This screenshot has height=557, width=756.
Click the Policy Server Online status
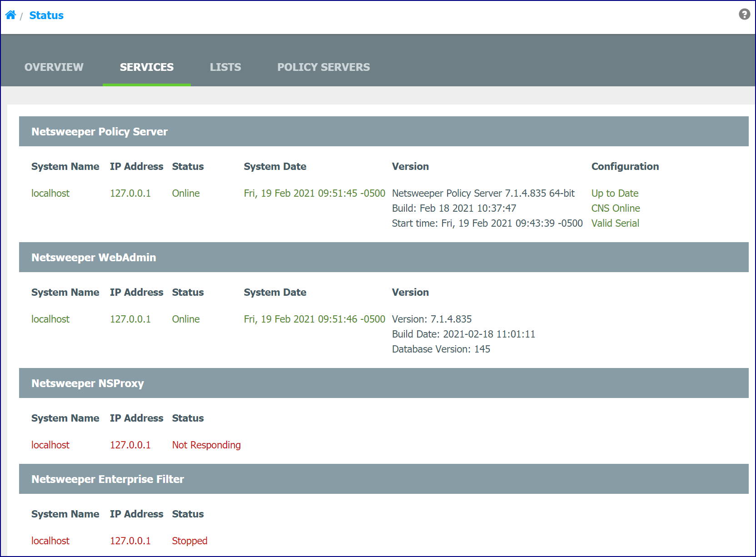(x=186, y=193)
